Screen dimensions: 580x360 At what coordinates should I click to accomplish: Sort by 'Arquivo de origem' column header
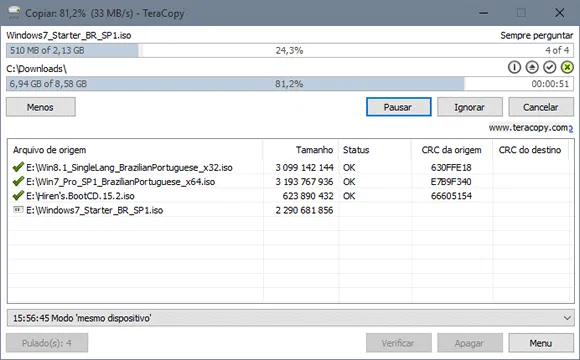pyautogui.click(x=135, y=150)
